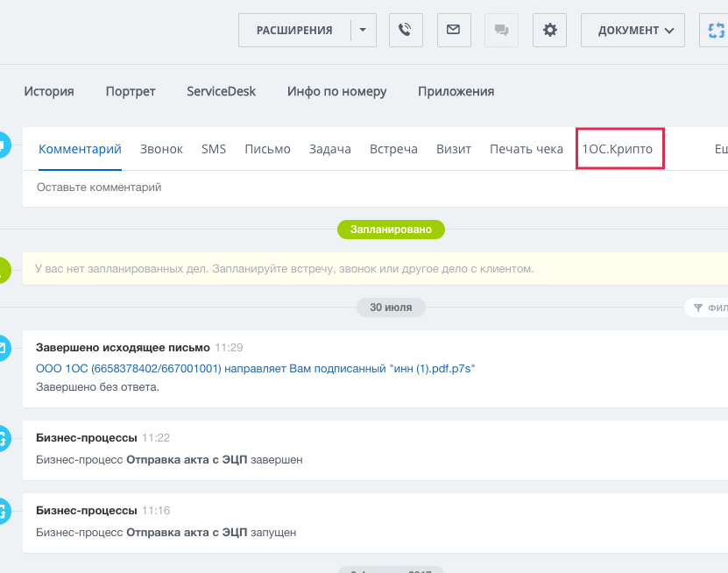Switch to the История tab
Viewport: 728px width, 573px height.
(49, 91)
